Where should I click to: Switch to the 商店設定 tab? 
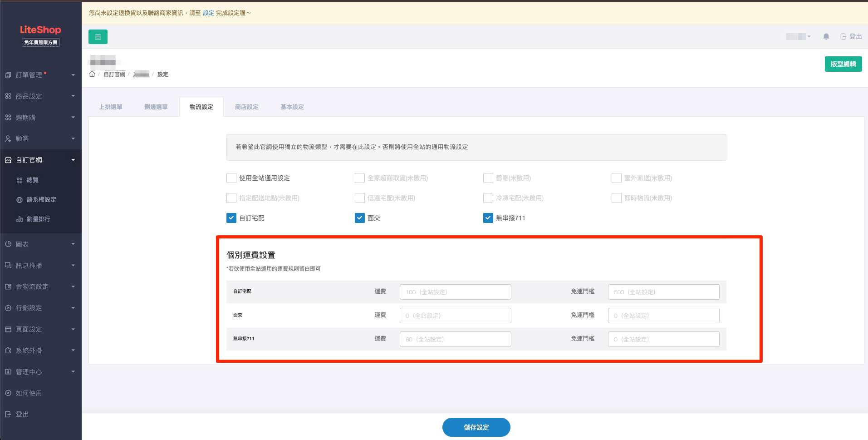[246, 107]
